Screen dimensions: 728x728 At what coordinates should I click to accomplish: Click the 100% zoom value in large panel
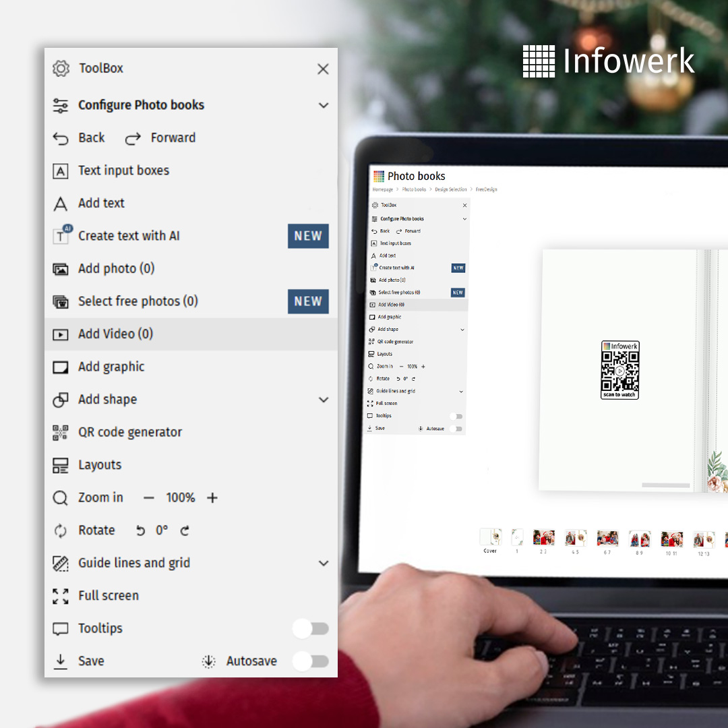(181, 497)
